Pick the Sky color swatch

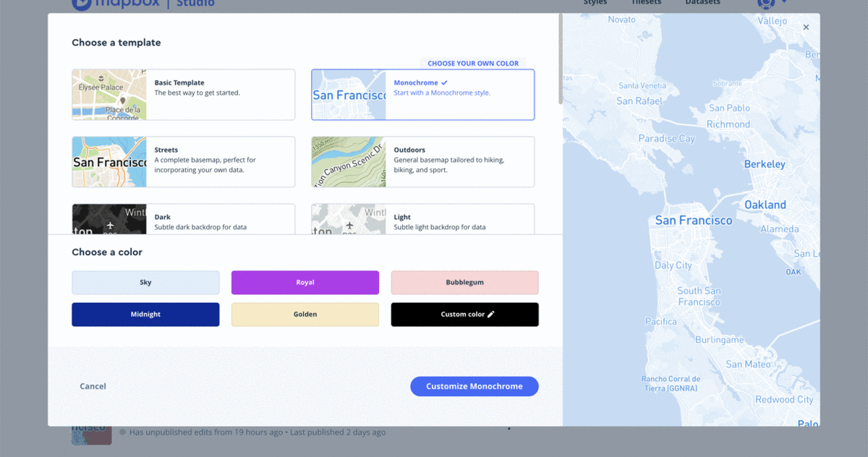point(145,282)
